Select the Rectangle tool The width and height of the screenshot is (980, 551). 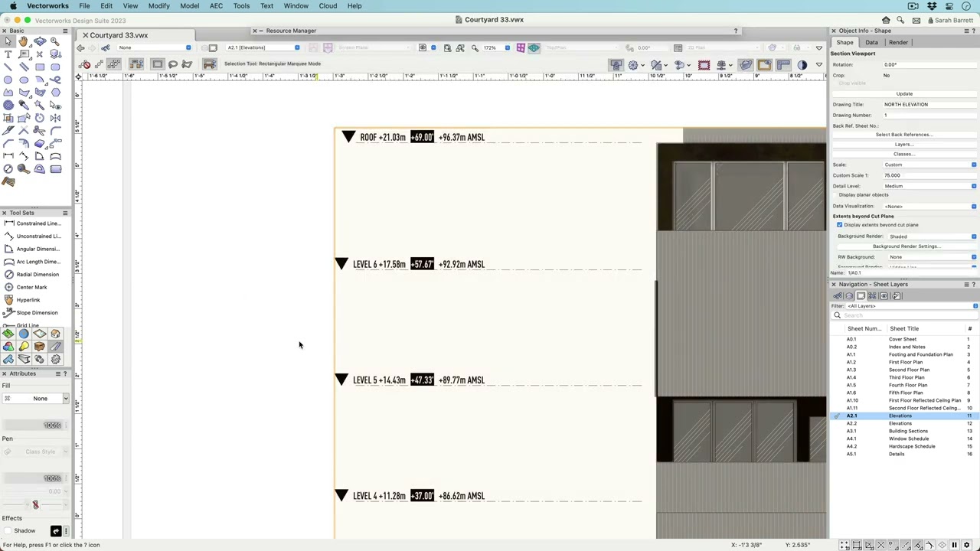pos(40,67)
